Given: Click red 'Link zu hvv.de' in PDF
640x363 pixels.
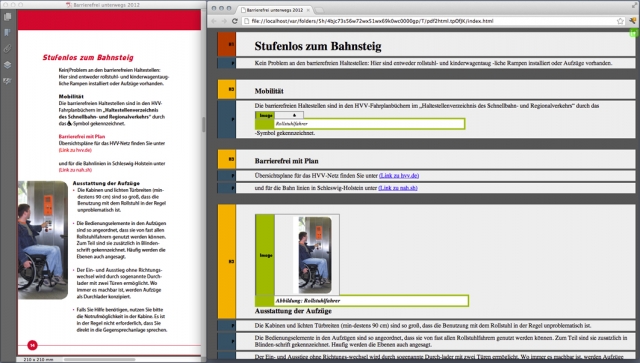Looking at the screenshot, I should click(x=75, y=150).
